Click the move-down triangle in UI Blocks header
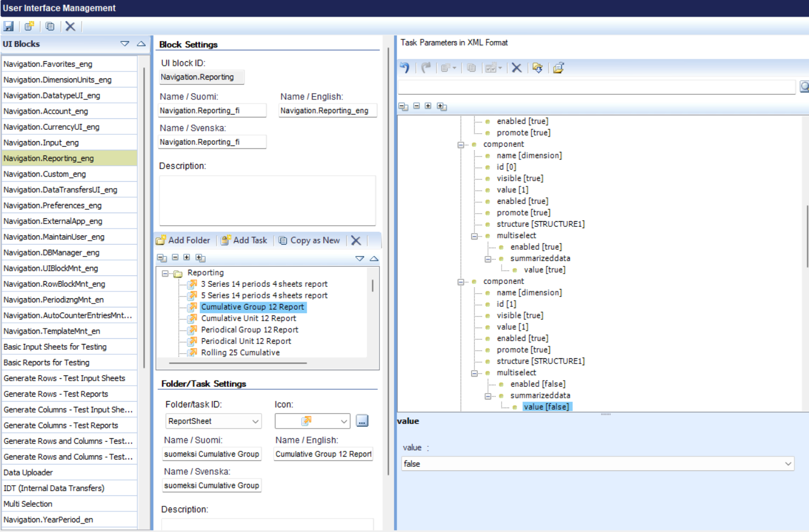This screenshot has width=809, height=532. pos(125,43)
